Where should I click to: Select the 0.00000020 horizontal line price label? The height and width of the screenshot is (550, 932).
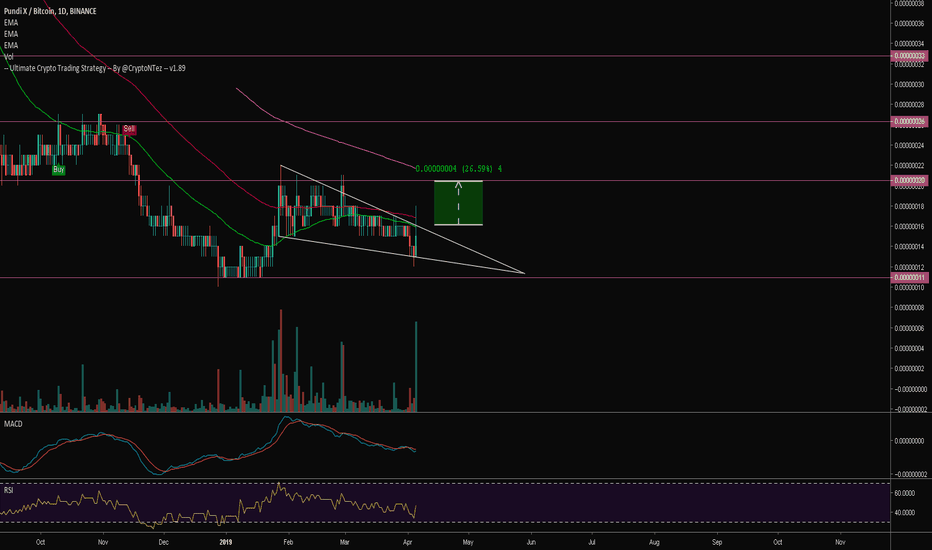(909, 181)
